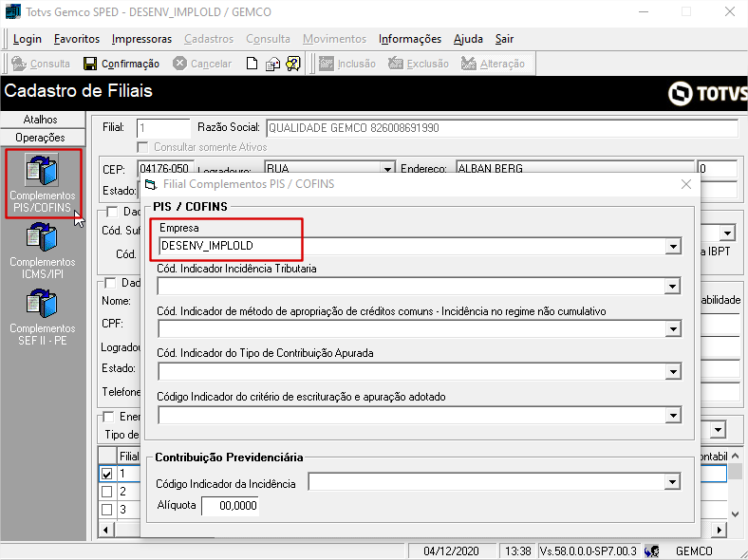Open the Impressoras menu
This screenshot has width=748, height=560.
point(141,39)
